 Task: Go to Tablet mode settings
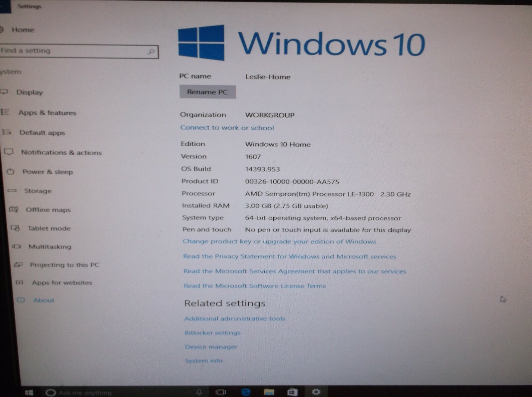[49, 228]
